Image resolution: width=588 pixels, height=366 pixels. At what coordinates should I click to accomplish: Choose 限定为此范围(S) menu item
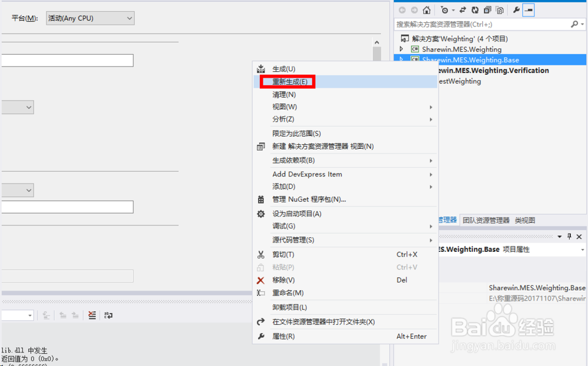(x=345, y=134)
